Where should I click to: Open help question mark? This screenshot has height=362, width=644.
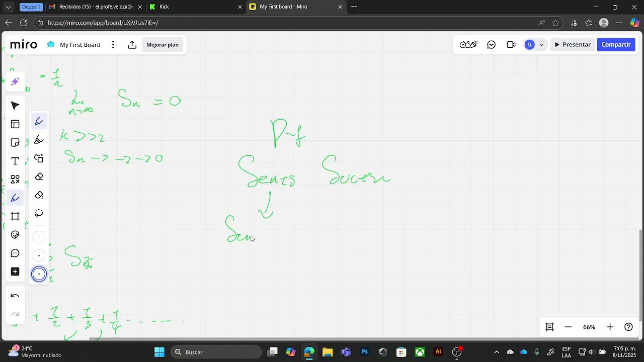coord(628,327)
